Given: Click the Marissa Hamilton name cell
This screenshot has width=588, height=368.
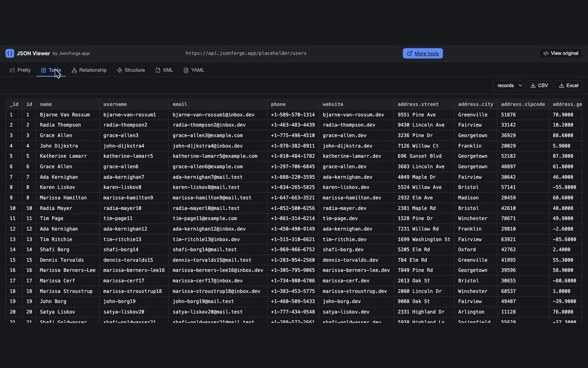Looking at the screenshot, I should click(x=68, y=198).
